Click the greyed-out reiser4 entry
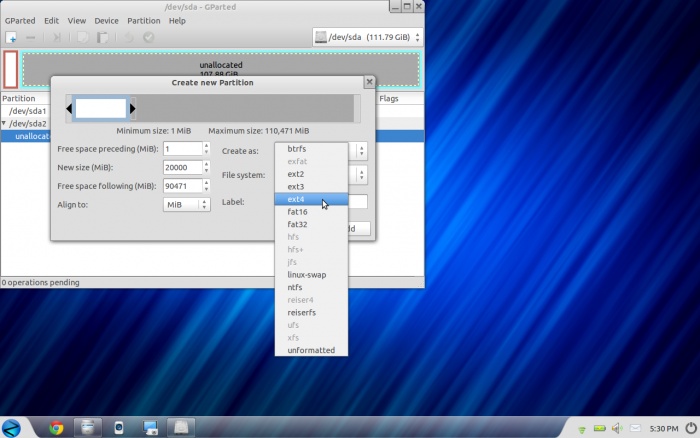Image resolution: width=700 pixels, height=438 pixels. (x=311, y=300)
